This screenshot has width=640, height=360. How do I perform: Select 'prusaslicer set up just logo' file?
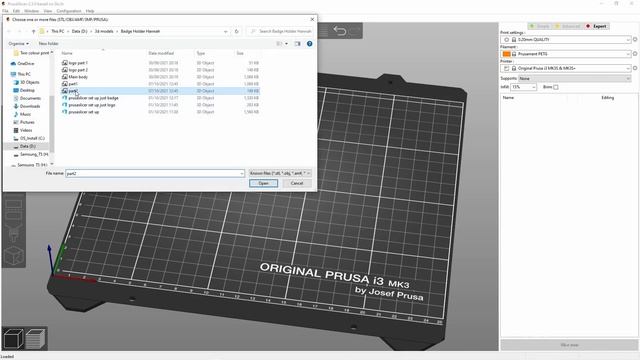pyautogui.click(x=91, y=105)
